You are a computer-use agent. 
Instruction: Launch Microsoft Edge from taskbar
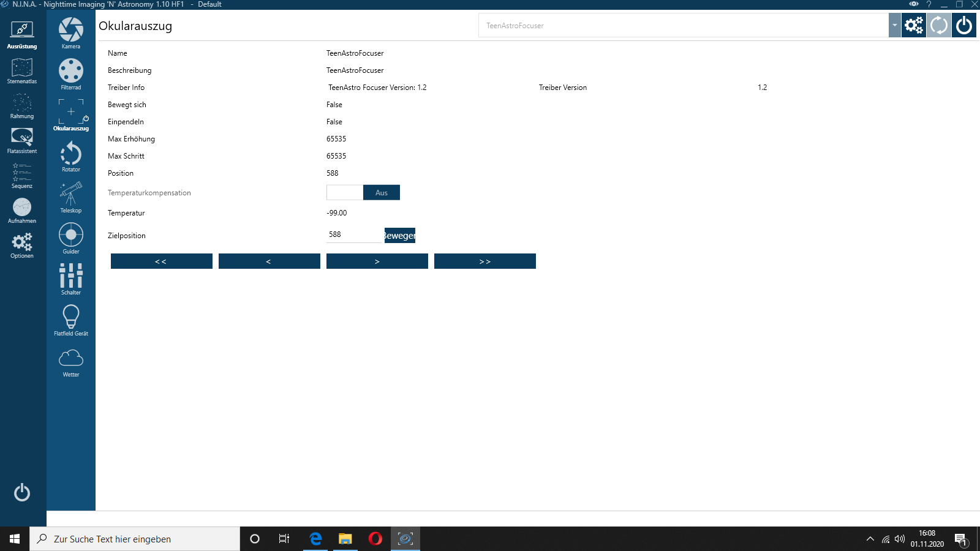click(315, 539)
